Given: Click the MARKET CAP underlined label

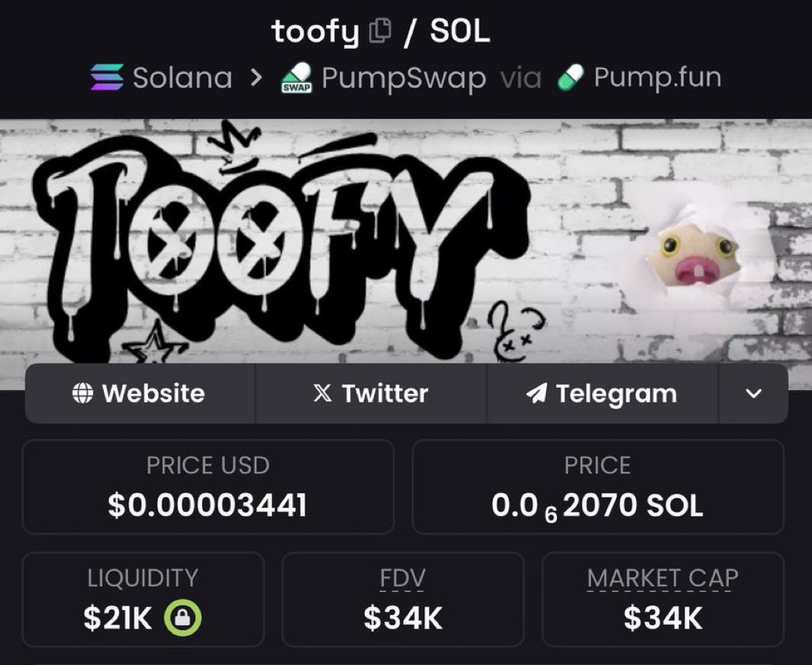Looking at the screenshot, I should [x=662, y=578].
